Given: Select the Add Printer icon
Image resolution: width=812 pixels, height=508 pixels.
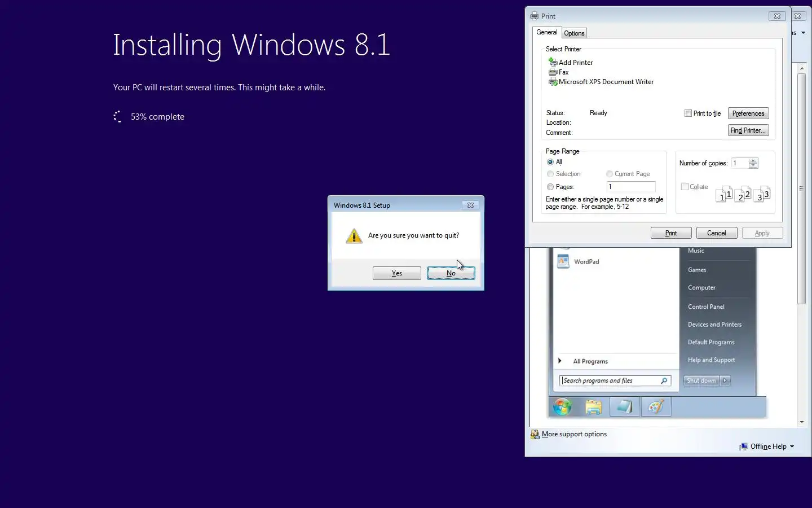Looking at the screenshot, I should (553, 63).
